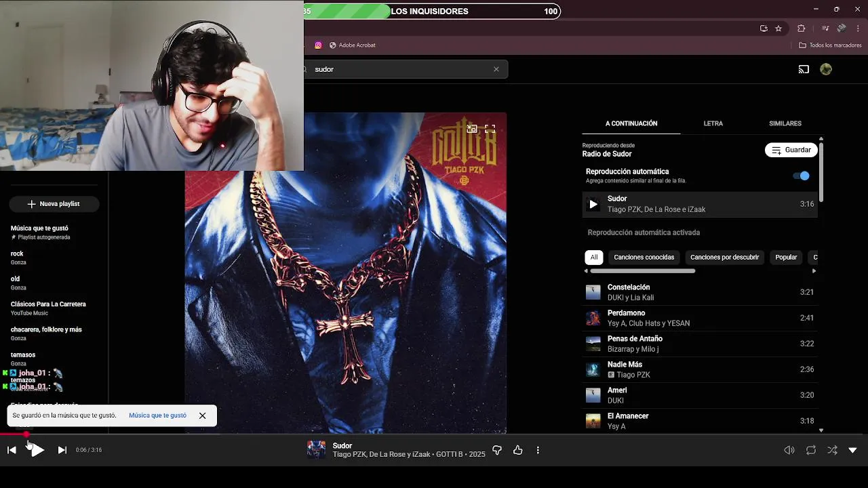Select the Canciones por descubrir filter chip
The image size is (868, 488).
(x=724, y=258)
